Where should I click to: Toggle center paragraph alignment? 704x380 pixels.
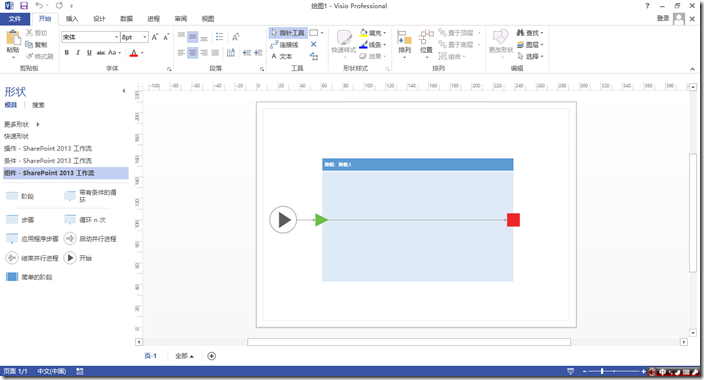pos(192,53)
